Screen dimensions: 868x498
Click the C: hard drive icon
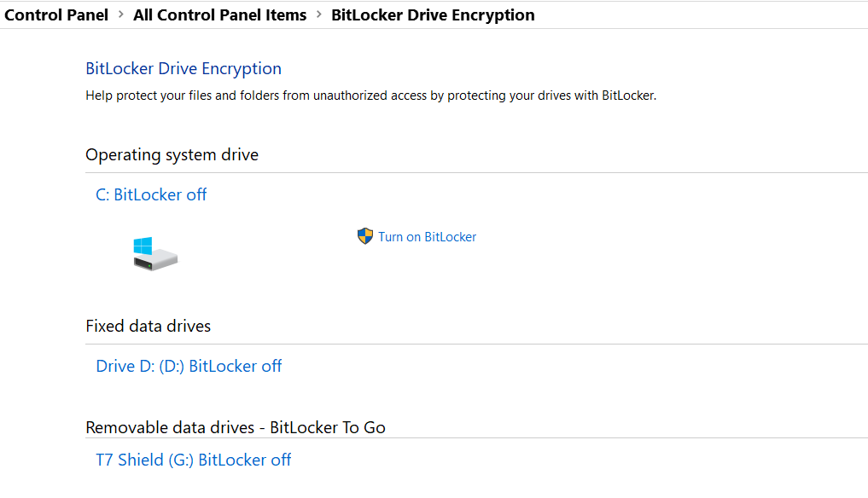click(154, 252)
